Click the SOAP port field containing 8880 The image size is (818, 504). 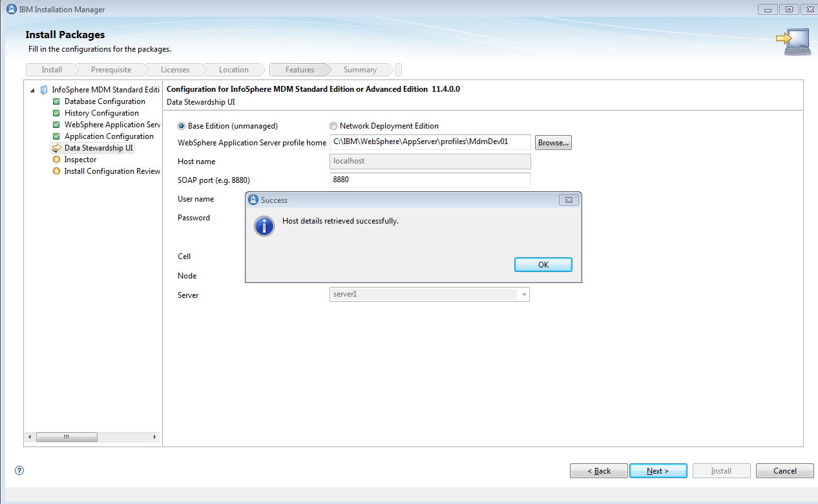click(430, 180)
